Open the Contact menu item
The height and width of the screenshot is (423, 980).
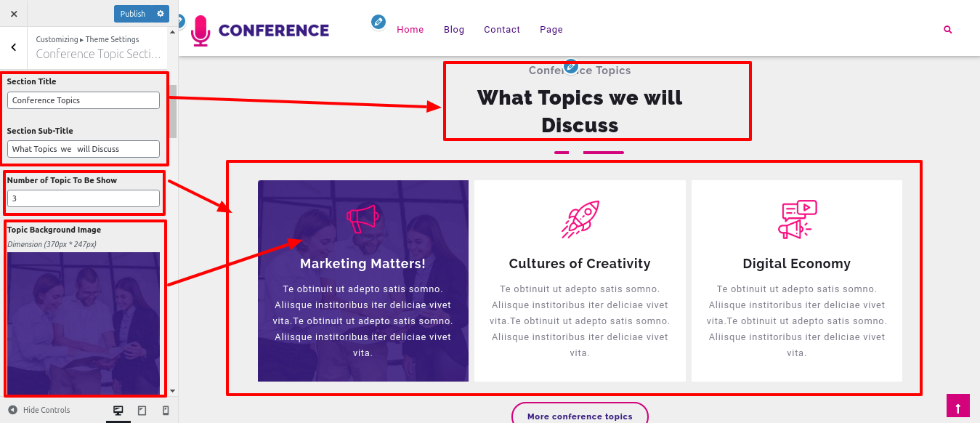click(502, 30)
